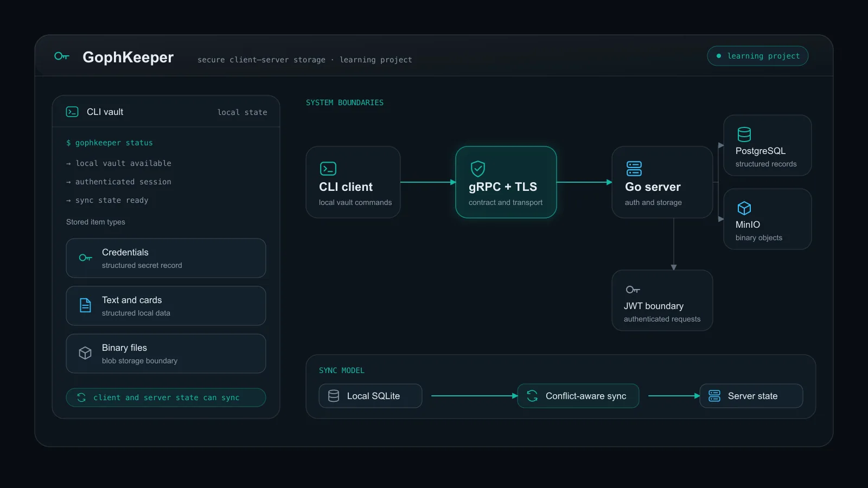
Task: Click the Binary files cube icon
Action: [85, 353]
